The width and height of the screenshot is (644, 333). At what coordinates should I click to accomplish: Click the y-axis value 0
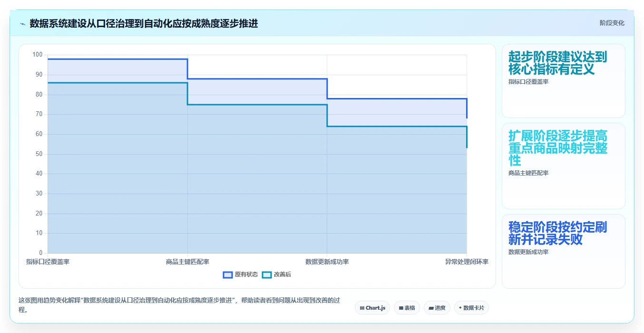[41, 253]
